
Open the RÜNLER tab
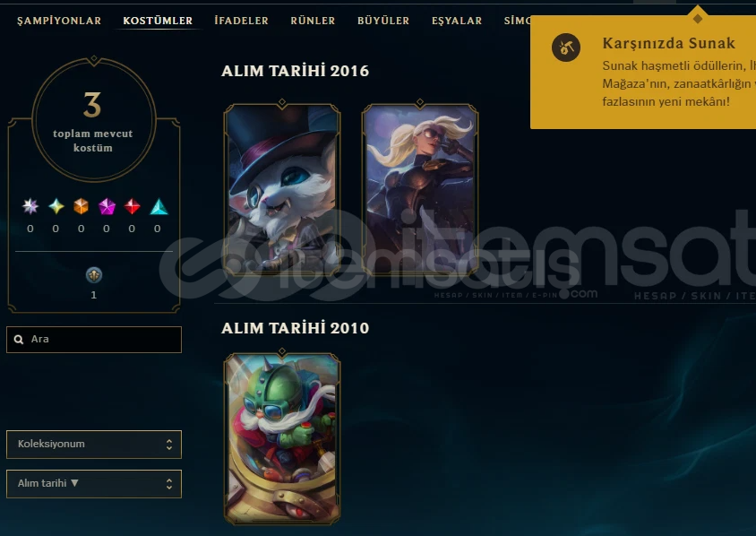(x=313, y=21)
